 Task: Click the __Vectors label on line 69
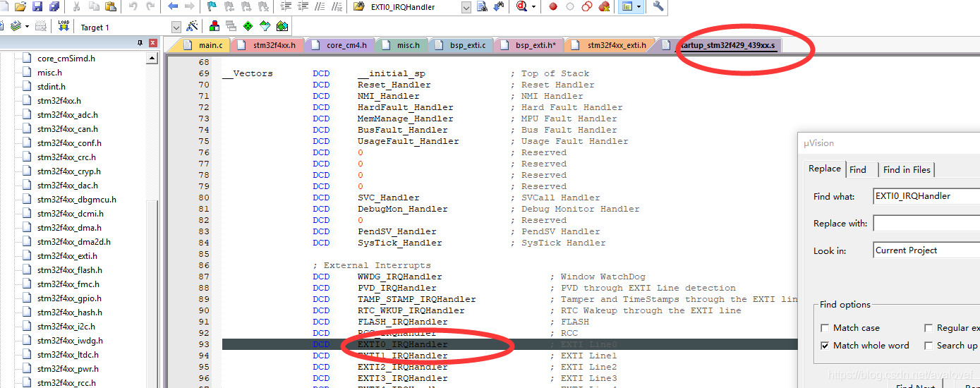[x=248, y=73]
